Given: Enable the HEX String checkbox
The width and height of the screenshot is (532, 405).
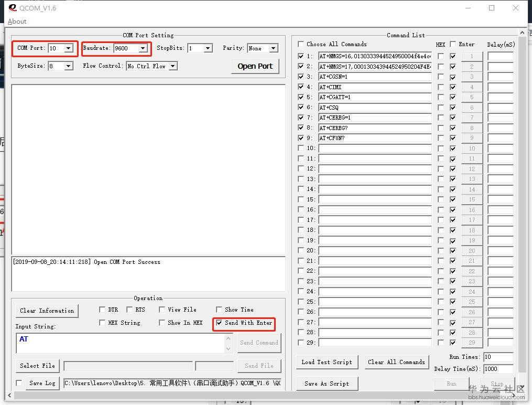Looking at the screenshot, I should coord(102,323).
